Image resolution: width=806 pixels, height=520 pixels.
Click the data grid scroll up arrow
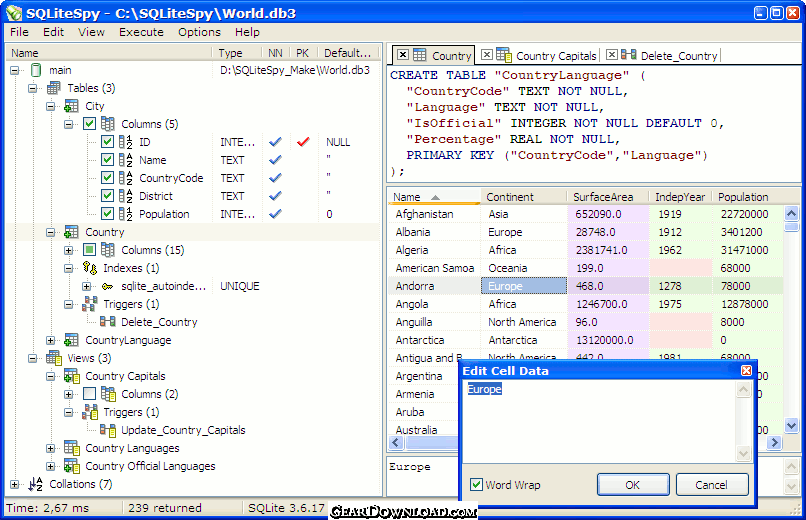792,213
